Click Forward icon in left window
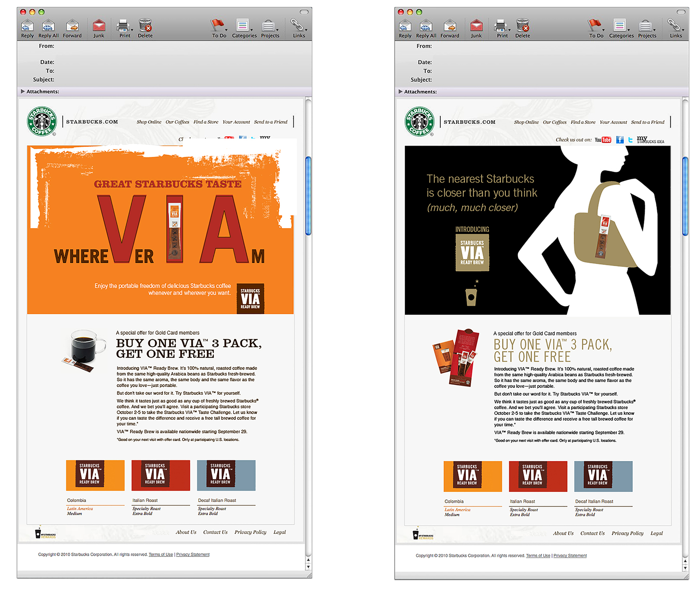Viewport: 700px width, 589px height. [72, 26]
